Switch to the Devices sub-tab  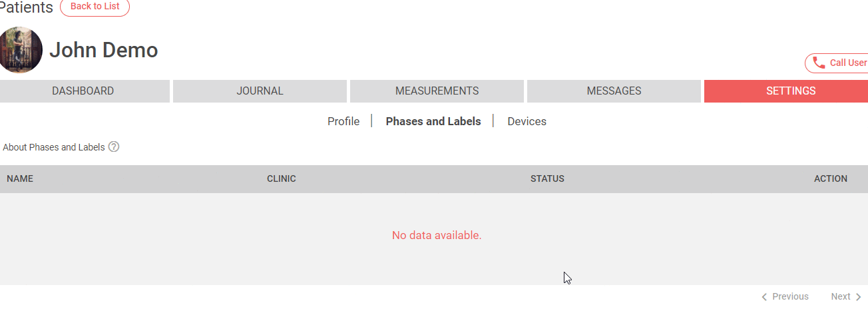click(x=527, y=121)
